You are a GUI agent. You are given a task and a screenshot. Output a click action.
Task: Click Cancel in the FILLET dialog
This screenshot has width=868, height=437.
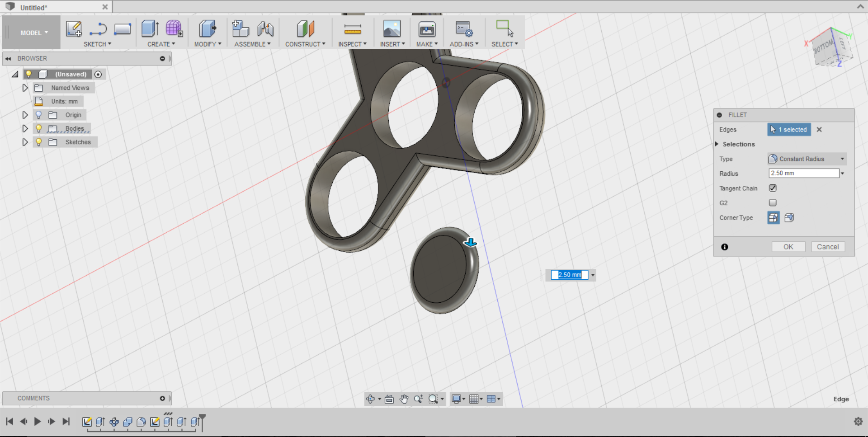tap(828, 247)
